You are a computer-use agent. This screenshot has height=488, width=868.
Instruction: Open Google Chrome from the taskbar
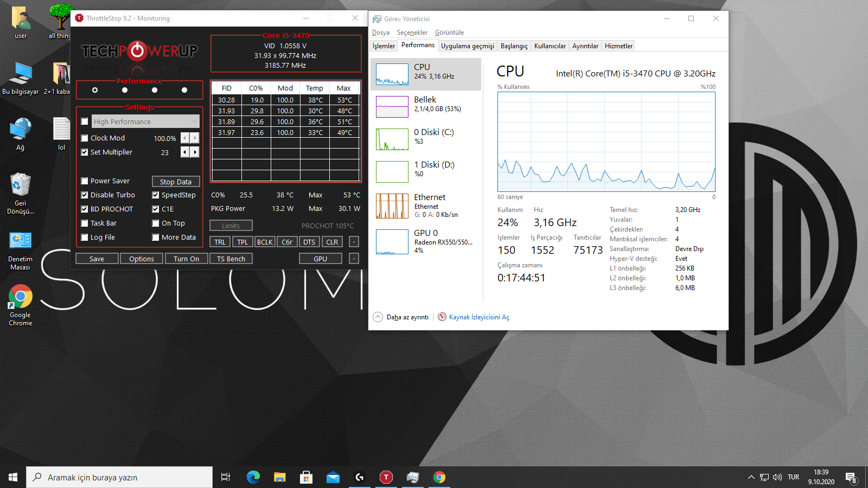[439, 477]
